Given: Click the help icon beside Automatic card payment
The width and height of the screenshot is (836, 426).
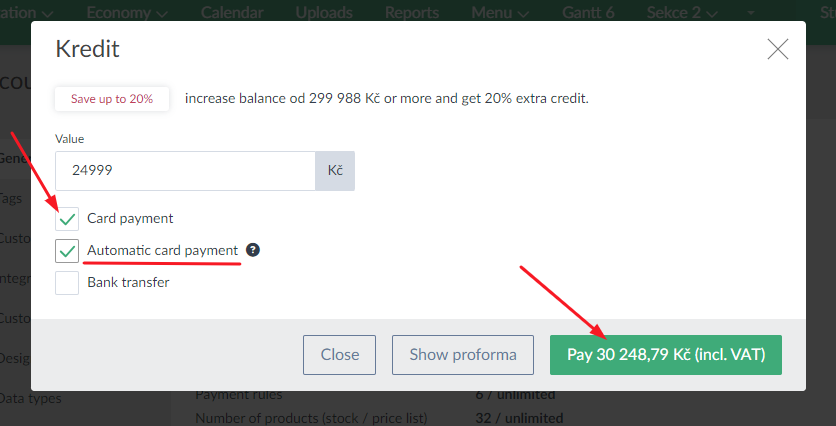Looking at the screenshot, I should click(253, 250).
